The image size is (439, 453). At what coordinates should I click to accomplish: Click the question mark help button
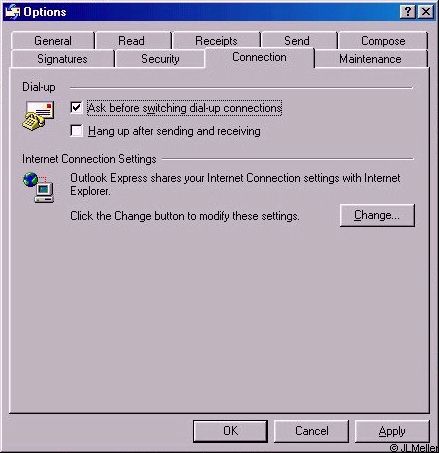[407, 12]
